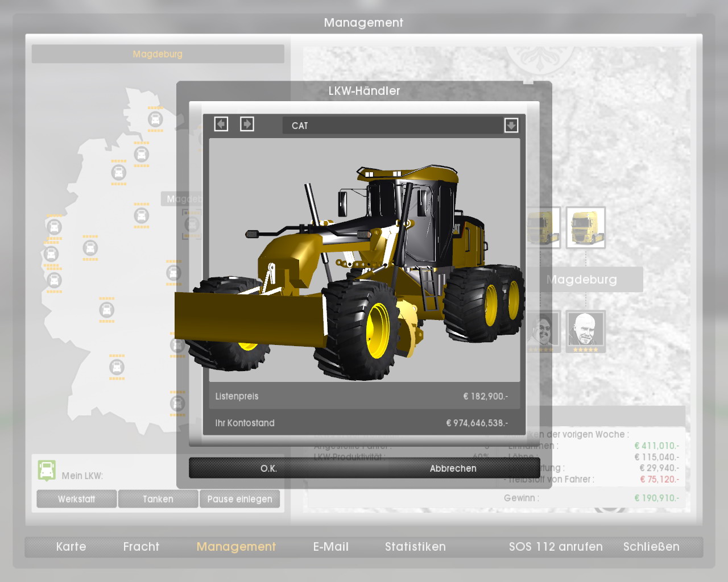Select driver portrait with glasses
Image resolution: width=728 pixels, height=582 pixels.
click(544, 331)
